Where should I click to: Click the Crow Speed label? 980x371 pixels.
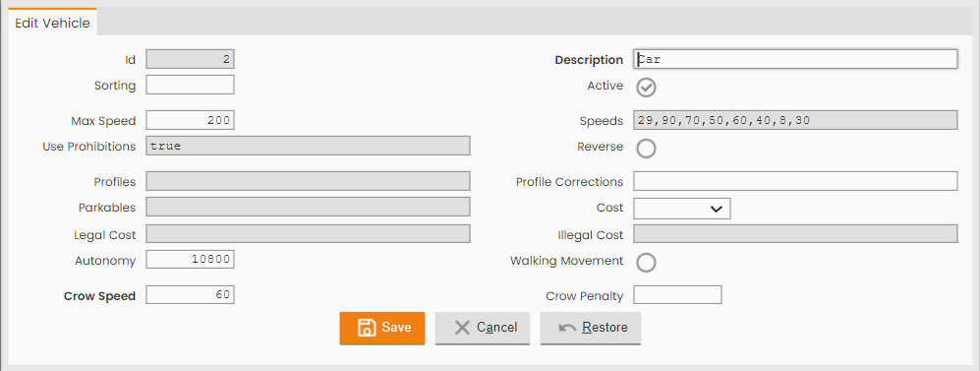[x=99, y=296]
